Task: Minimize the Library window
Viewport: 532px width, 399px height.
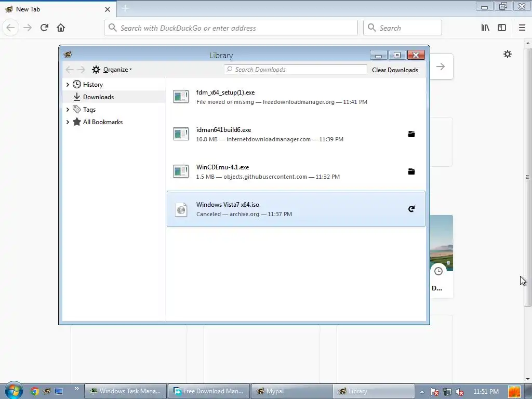Action: click(379, 55)
